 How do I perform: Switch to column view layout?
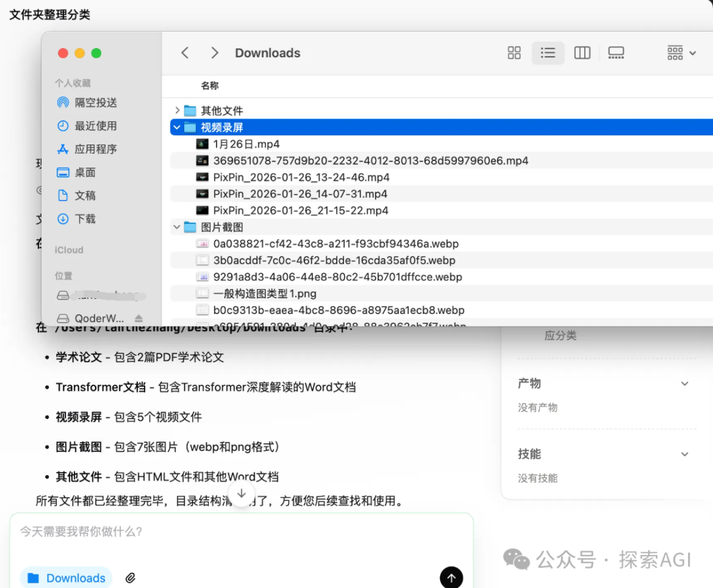point(582,53)
